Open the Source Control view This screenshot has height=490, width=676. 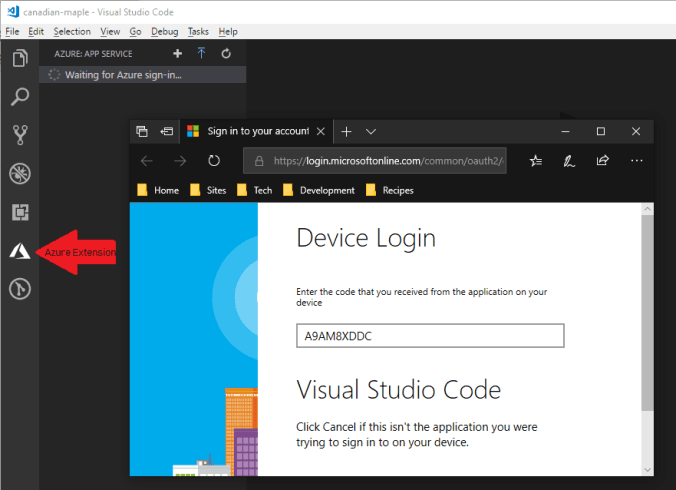20,135
